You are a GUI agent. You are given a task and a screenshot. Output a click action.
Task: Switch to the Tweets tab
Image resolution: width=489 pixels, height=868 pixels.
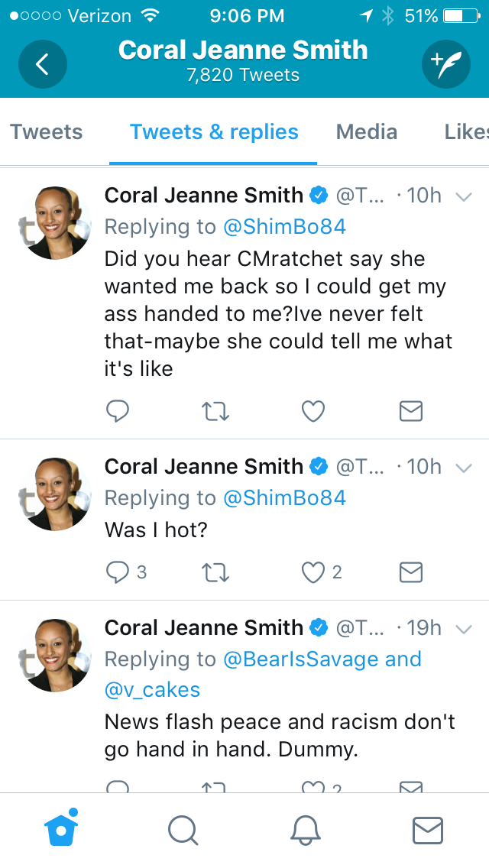[x=46, y=131]
